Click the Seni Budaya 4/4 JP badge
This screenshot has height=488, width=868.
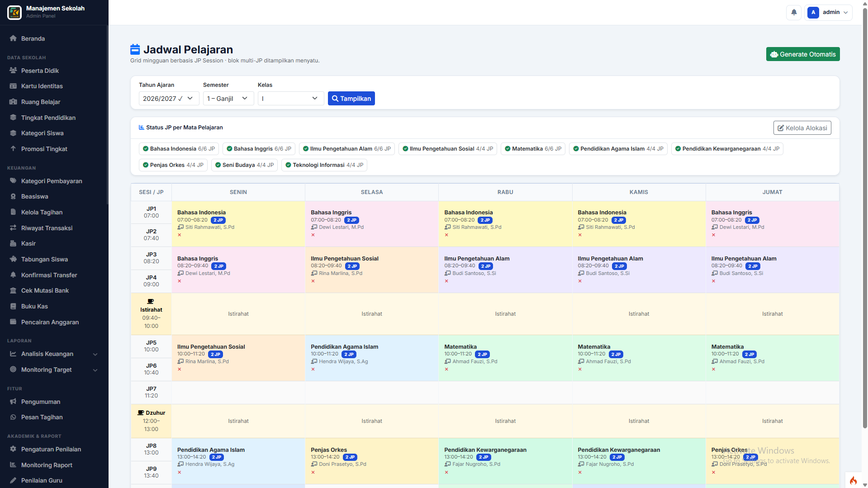click(244, 165)
